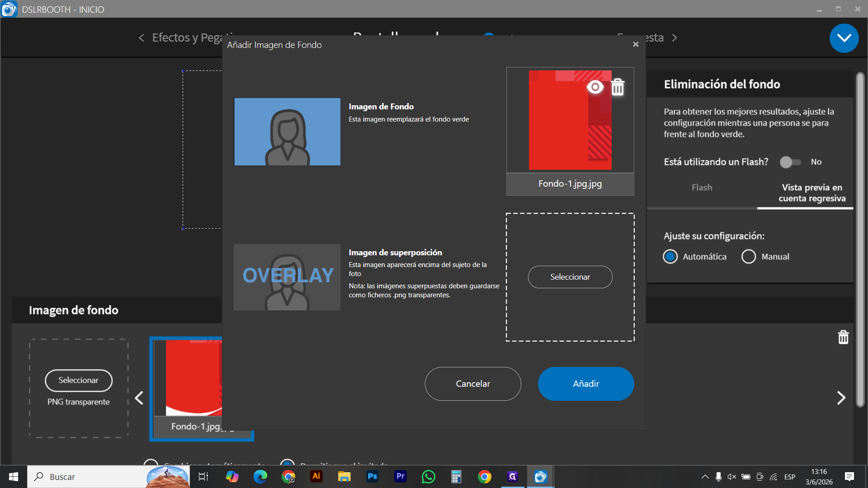This screenshot has height=488, width=868.
Task: Click the Imagen de Fondo sample illustration
Action: pyautogui.click(x=287, y=131)
